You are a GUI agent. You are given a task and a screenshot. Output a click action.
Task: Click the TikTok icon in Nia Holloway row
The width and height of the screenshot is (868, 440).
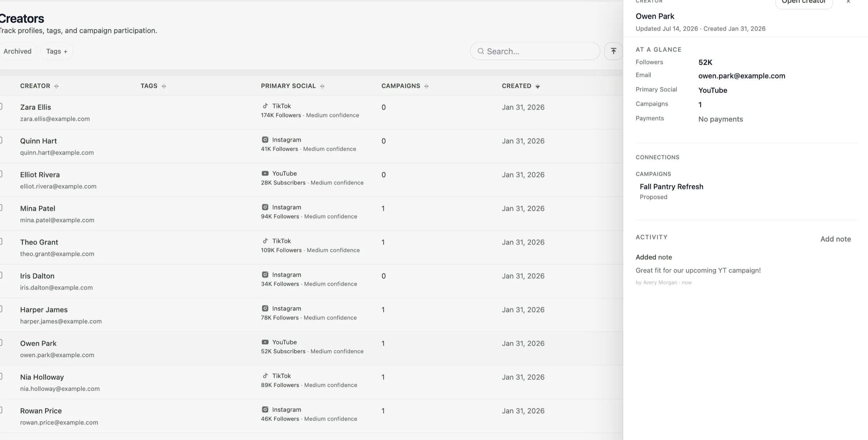tap(265, 376)
